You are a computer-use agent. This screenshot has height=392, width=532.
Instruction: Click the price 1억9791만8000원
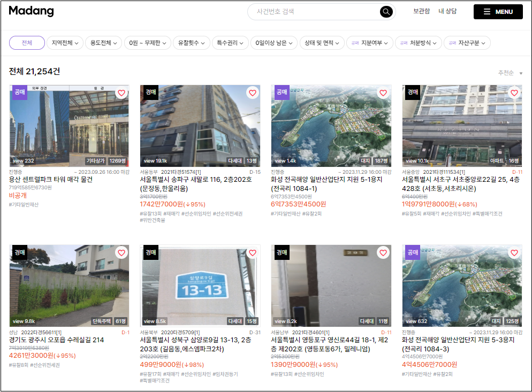coord(429,204)
